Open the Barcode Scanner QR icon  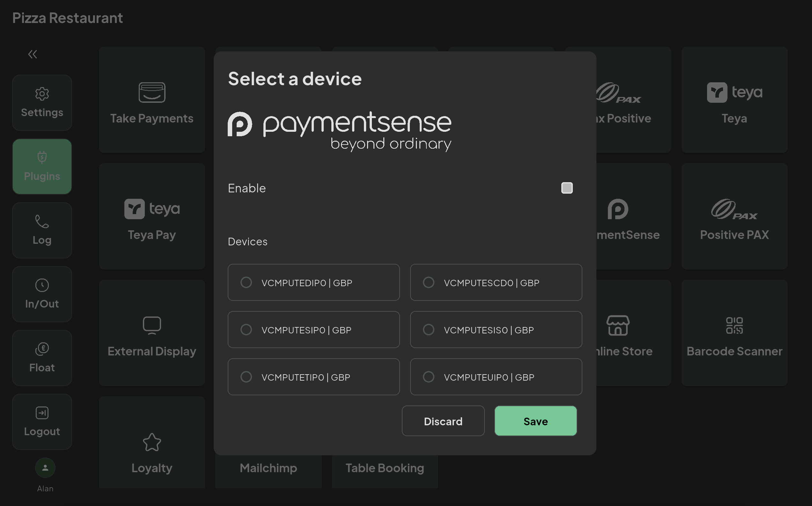pyautogui.click(x=734, y=325)
